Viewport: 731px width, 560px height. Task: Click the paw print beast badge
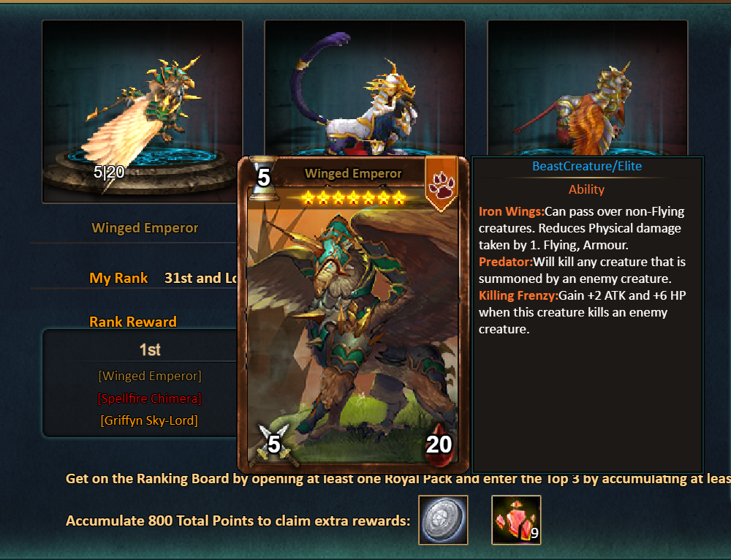tap(441, 185)
